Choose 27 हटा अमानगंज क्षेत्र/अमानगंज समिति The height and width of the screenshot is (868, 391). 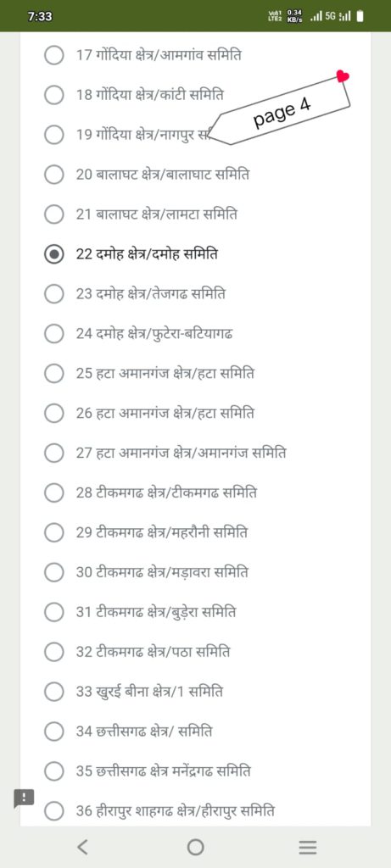point(53,454)
